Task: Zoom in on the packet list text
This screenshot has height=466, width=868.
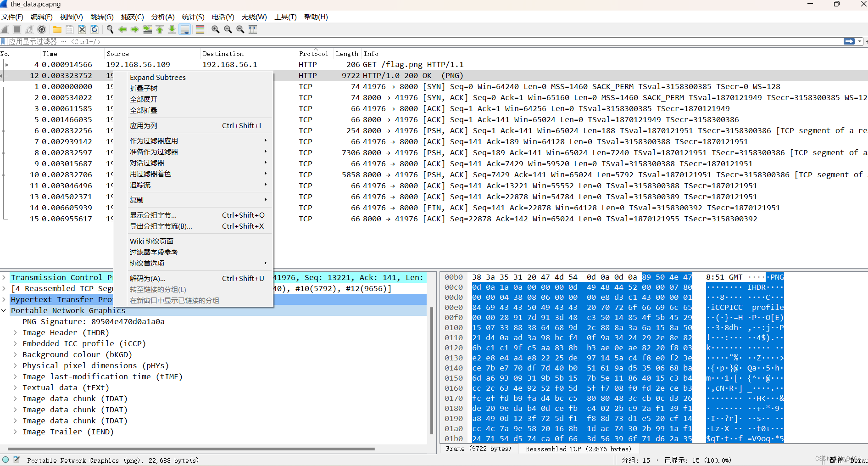Action: [215, 29]
